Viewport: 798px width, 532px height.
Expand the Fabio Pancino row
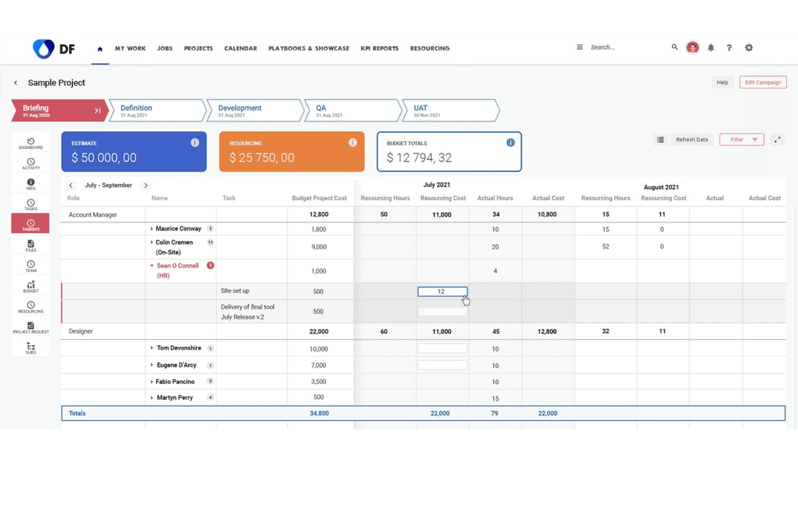(152, 382)
